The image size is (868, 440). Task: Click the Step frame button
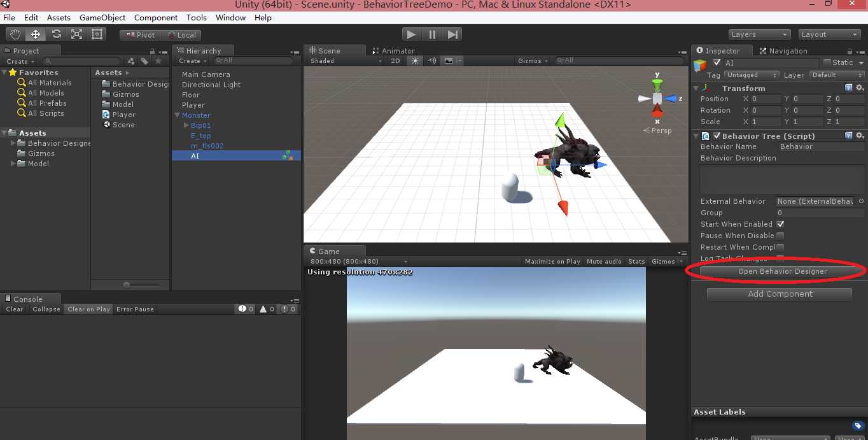pyautogui.click(x=452, y=34)
